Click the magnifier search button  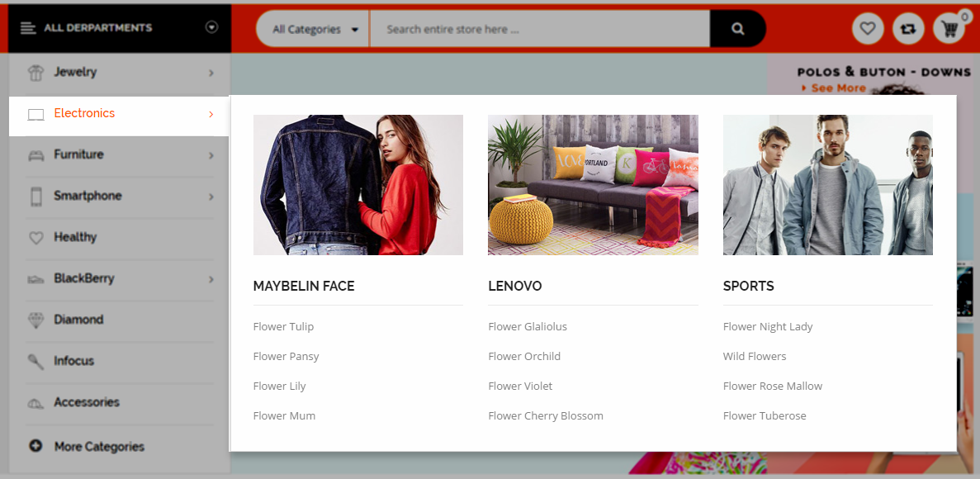(738, 29)
